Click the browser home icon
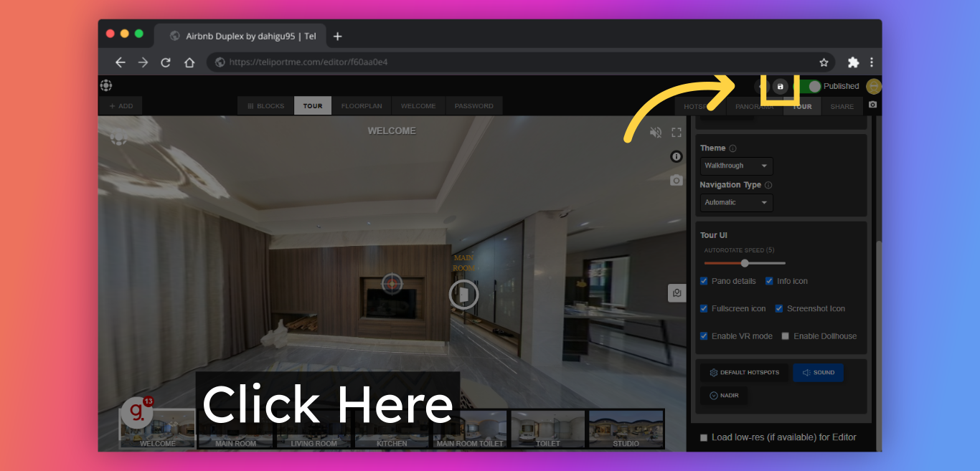Viewport: 980px width, 471px height. 189,62
